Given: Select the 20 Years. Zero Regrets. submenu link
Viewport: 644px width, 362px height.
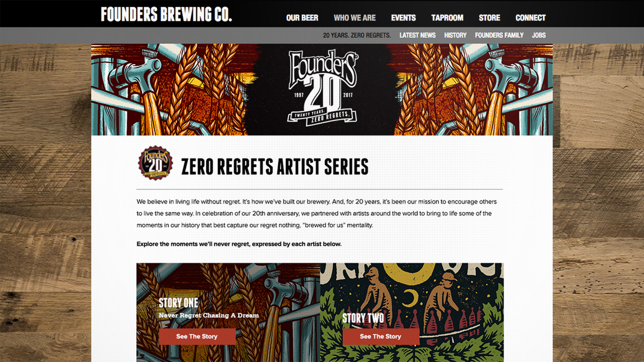Looking at the screenshot, I should click(x=357, y=35).
